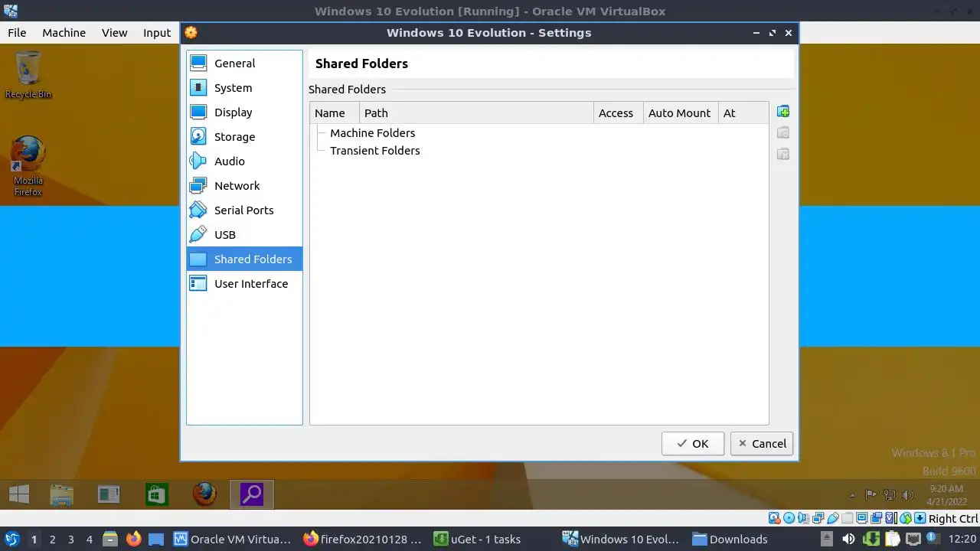The height and width of the screenshot is (551, 980).
Task: Click optical disk status bar icon
Action: click(789, 518)
